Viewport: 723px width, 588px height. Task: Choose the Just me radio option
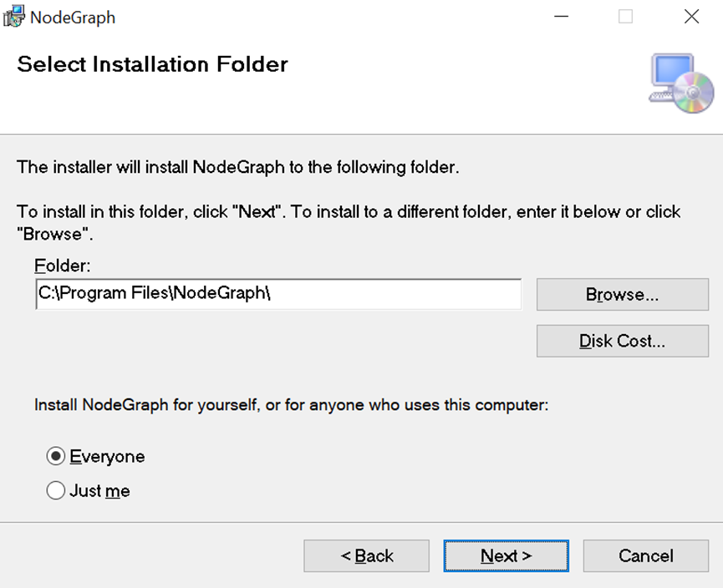56,491
